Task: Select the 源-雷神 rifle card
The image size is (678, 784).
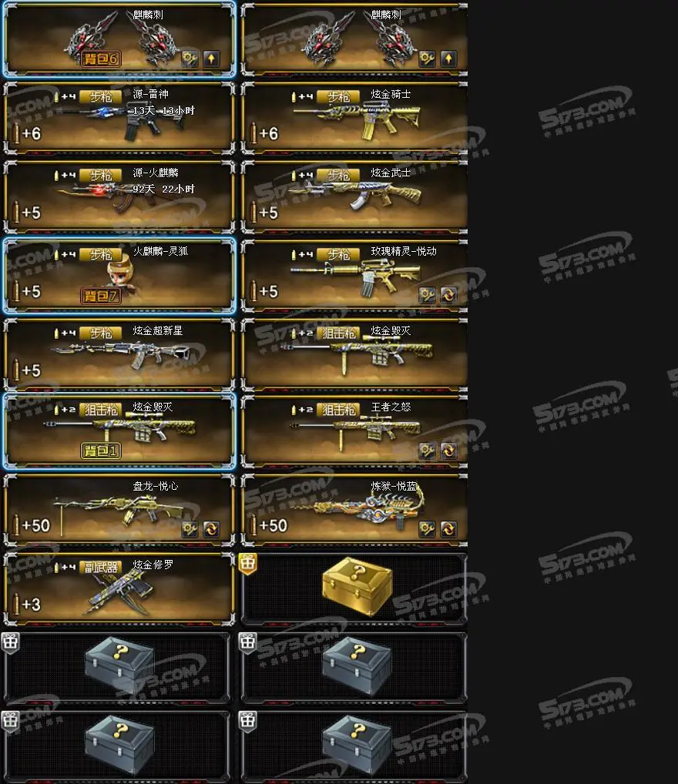Action: pos(119,118)
